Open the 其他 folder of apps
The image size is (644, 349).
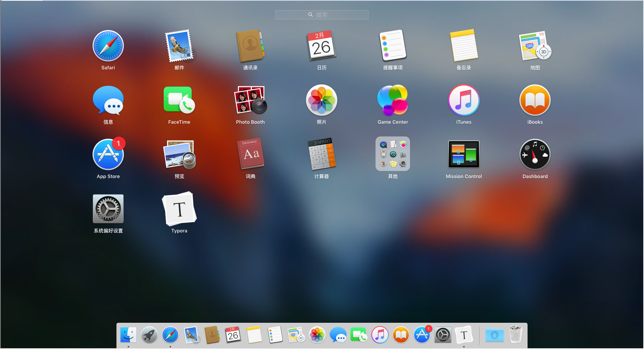tap(393, 154)
